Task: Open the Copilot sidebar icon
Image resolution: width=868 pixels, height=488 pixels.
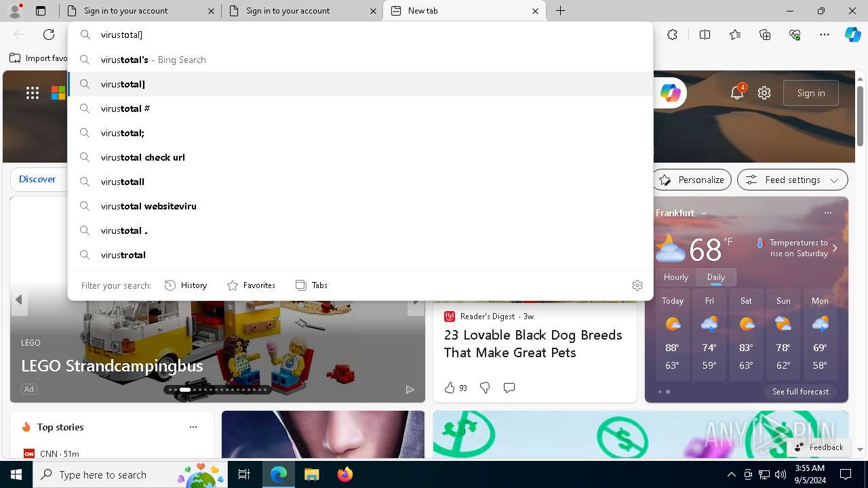Action: tap(852, 35)
